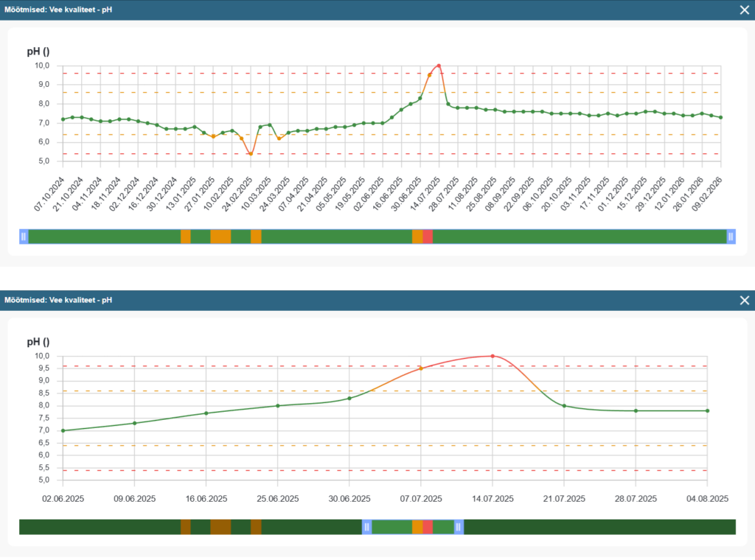The image size is (755, 560).
Task: Click the last data point in top chart
Action: point(720,117)
